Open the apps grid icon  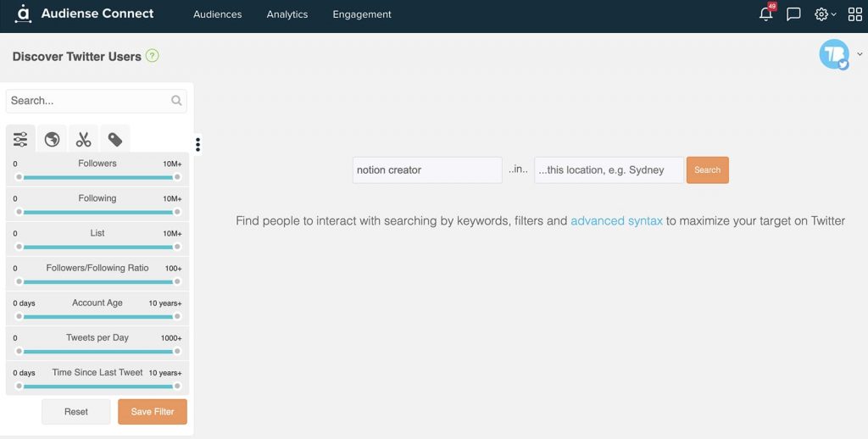854,14
